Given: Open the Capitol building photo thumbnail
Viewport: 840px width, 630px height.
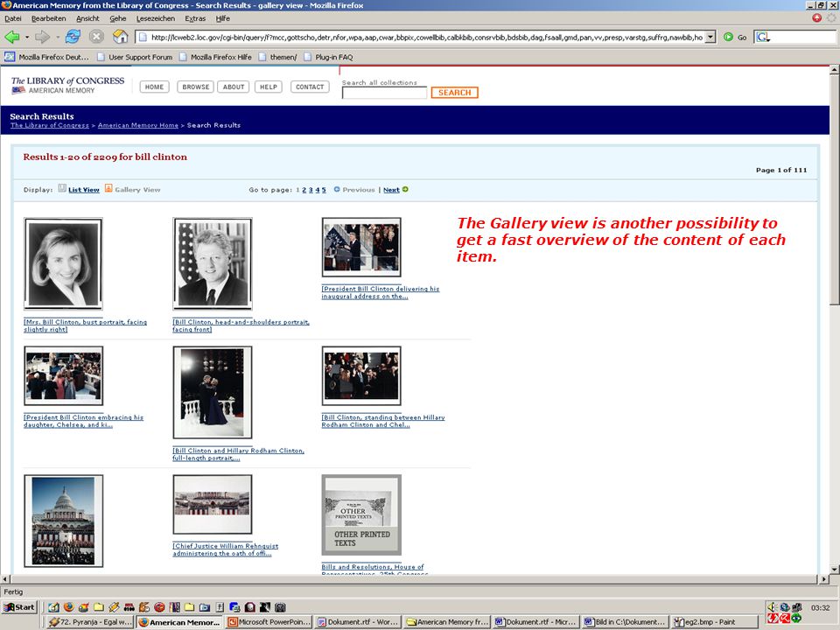Looking at the screenshot, I should (x=63, y=521).
